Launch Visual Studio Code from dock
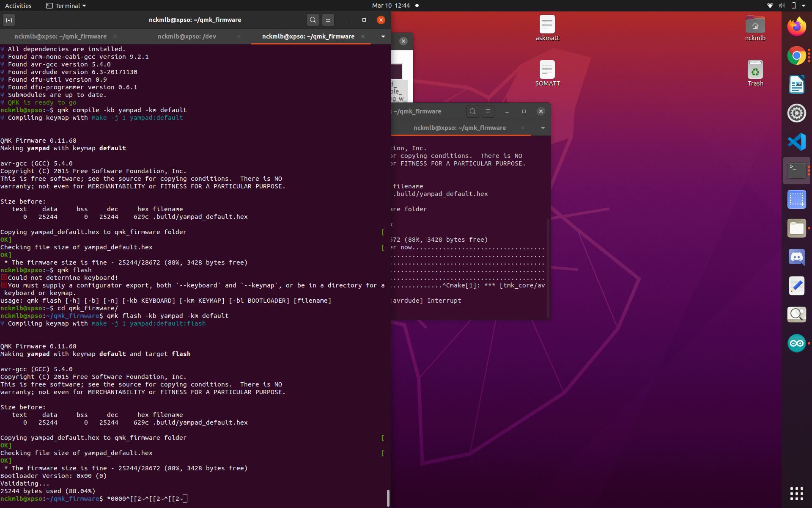This screenshot has height=508, width=812. pos(796,142)
